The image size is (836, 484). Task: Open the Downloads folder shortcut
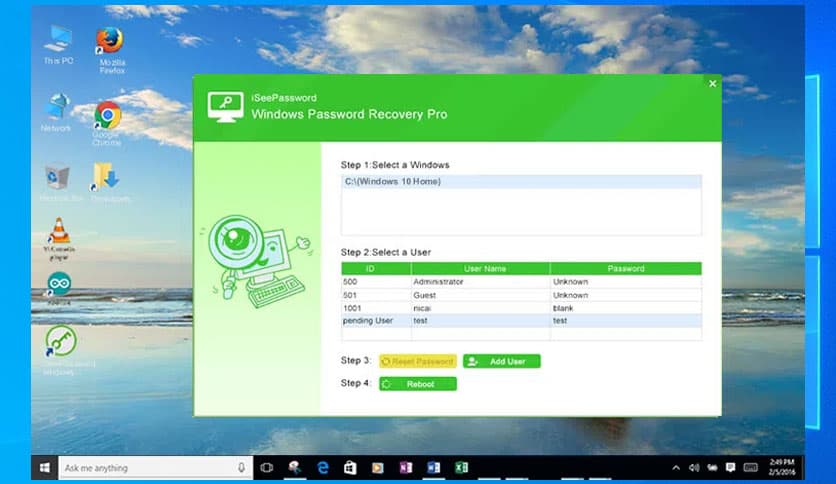click(108, 182)
